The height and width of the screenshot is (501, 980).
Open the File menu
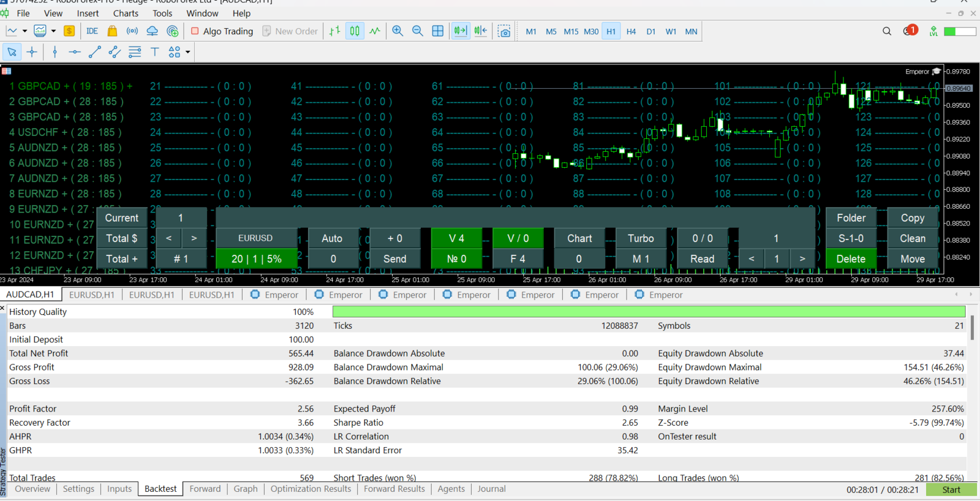click(x=23, y=13)
